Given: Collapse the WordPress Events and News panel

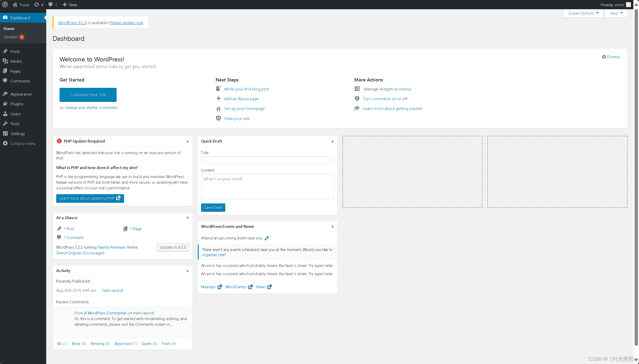Looking at the screenshot, I should (x=333, y=226).
